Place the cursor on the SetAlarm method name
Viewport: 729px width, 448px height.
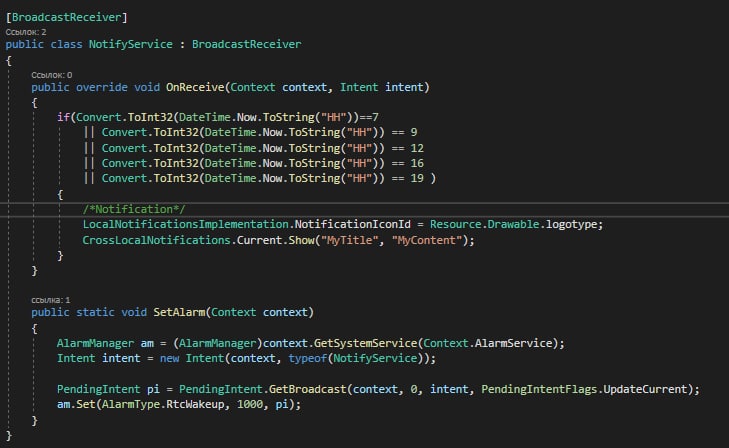[x=179, y=312]
